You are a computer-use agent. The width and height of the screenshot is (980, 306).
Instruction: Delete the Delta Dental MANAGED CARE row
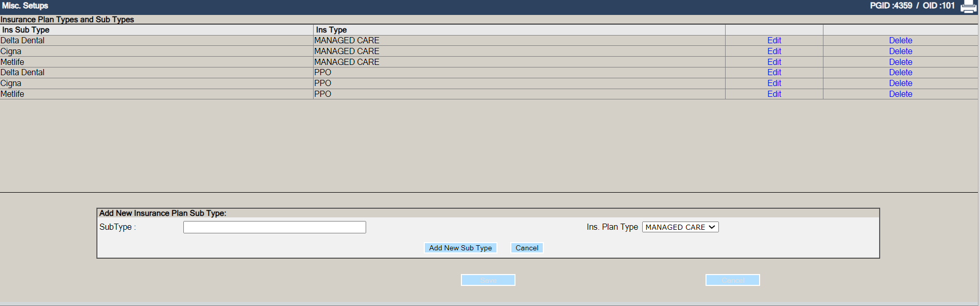coord(900,40)
